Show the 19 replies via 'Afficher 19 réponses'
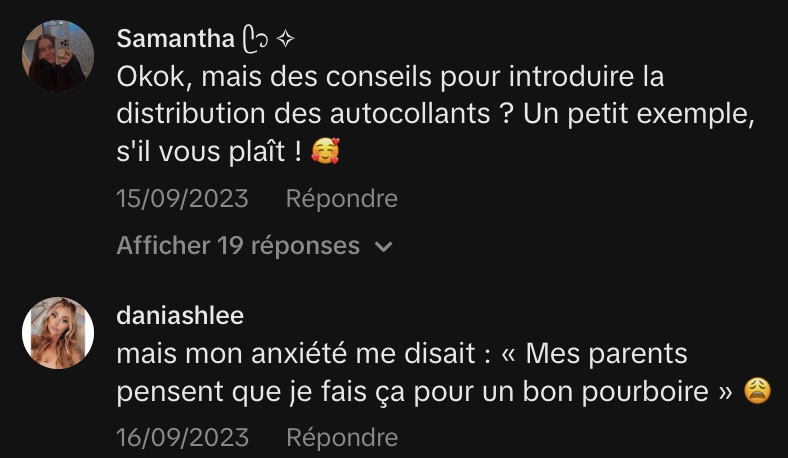 click(x=238, y=246)
